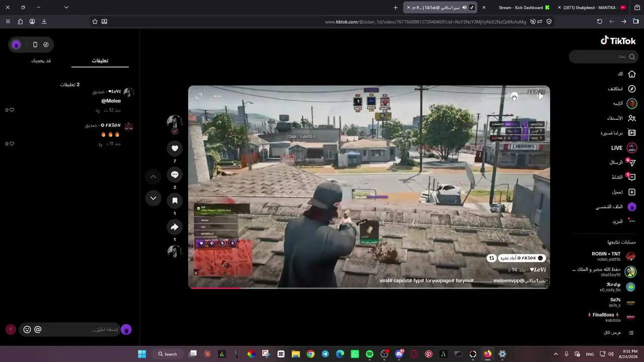Open a new browser tab with plus icon
Image resolution: width=644 pixels, height=362 pixels.
tap(395, 8)
